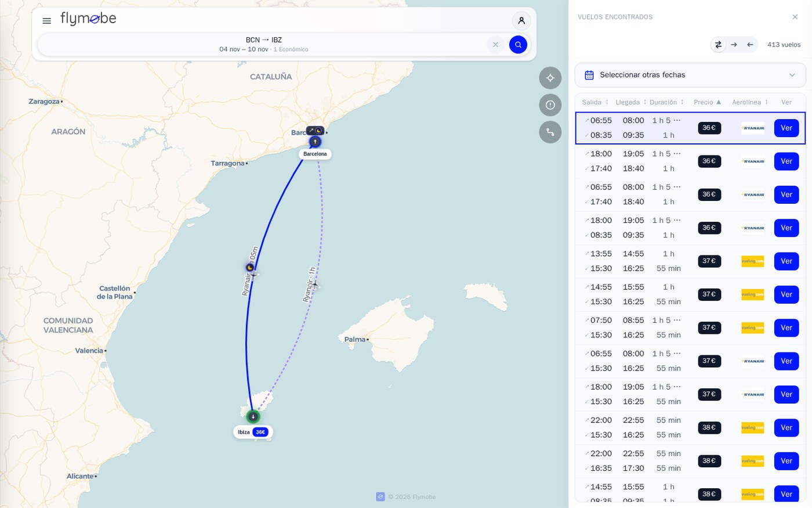Clear the BCN to IBZ search
Viewport: 812px width, 508px height.
(x=495, y=45)
